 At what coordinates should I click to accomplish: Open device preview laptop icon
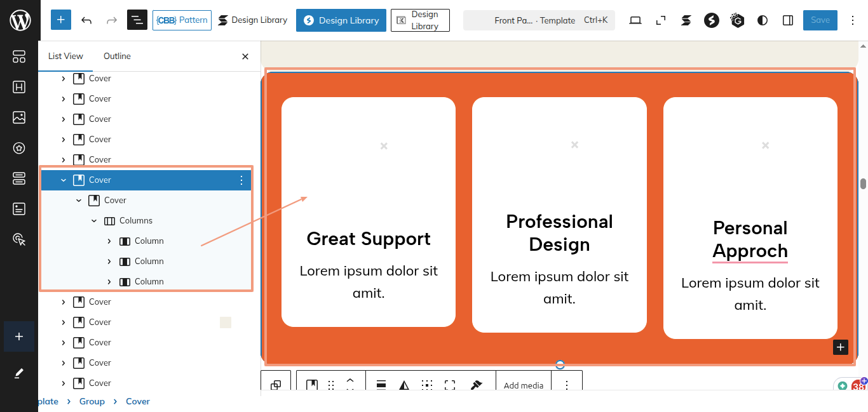[635, 20]
